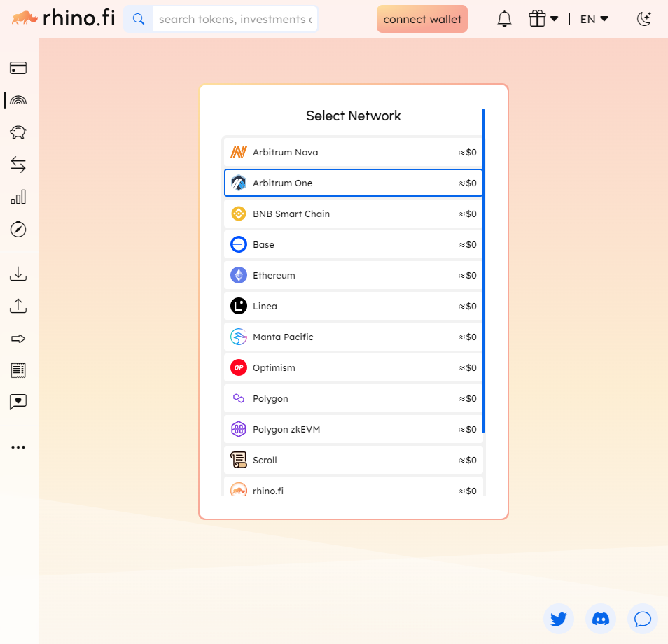Select Arbitrum One network
668x644 pixels.
(353, 183)
